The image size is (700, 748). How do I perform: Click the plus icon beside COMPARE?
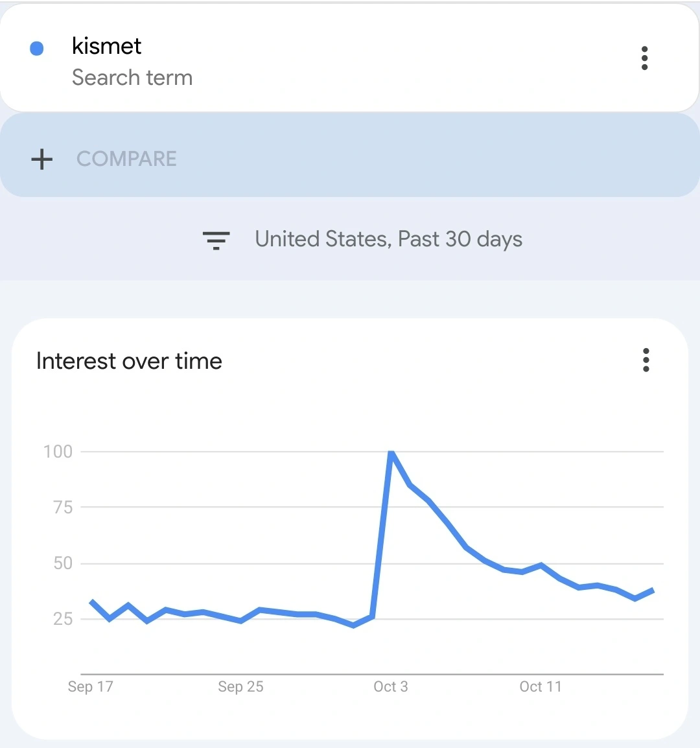42,159
